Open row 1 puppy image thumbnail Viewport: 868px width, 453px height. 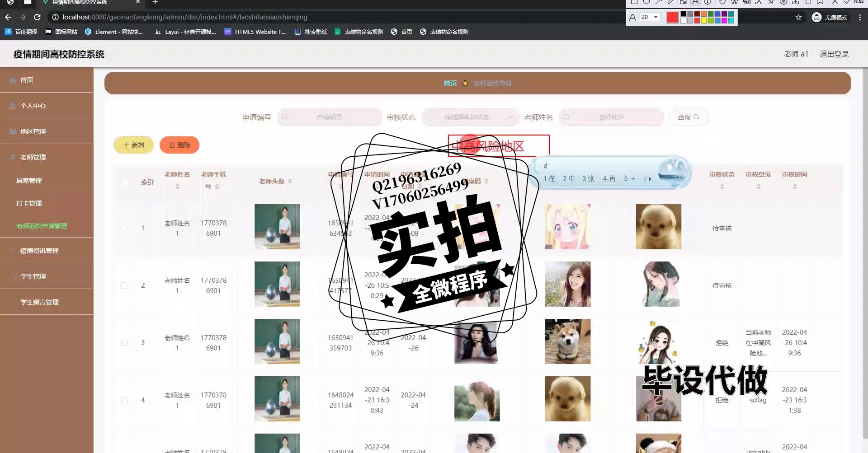(659, 227)
